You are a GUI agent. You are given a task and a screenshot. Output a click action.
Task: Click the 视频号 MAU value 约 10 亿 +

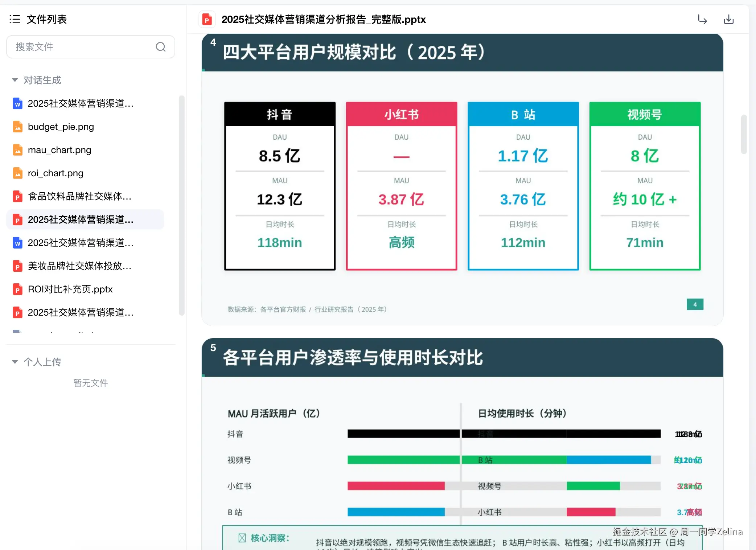point(645,199)
